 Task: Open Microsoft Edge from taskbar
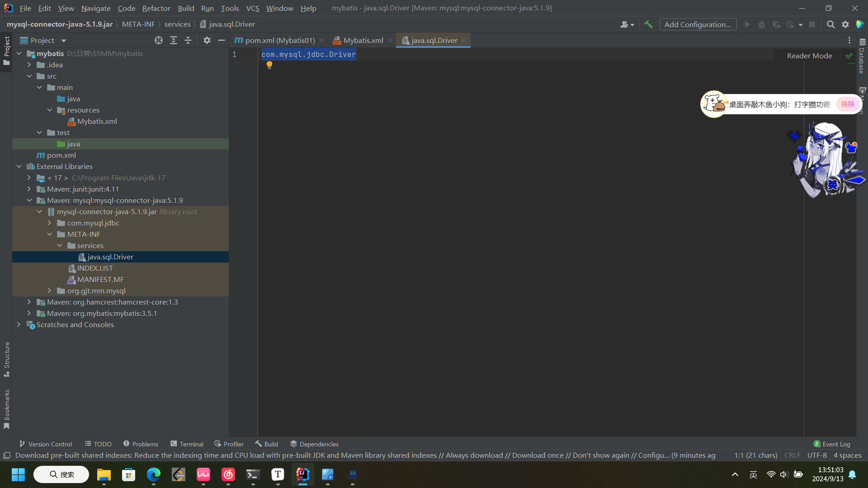153,474
